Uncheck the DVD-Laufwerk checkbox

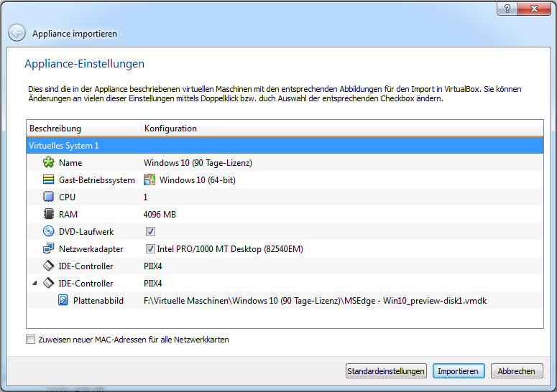150,232
